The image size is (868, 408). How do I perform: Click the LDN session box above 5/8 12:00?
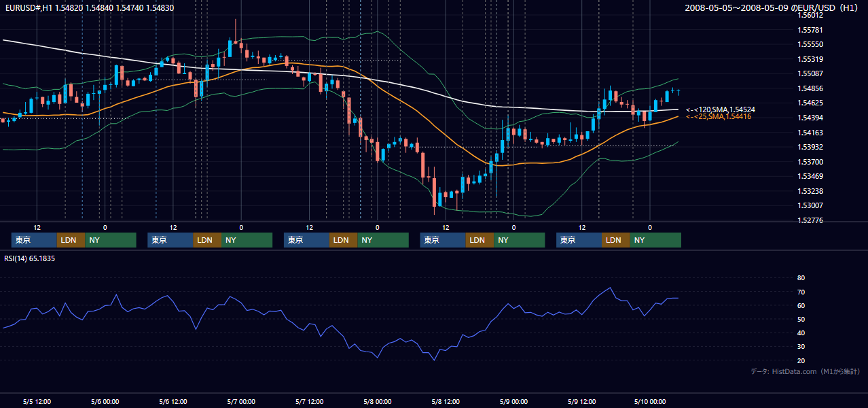pos(479,240)
